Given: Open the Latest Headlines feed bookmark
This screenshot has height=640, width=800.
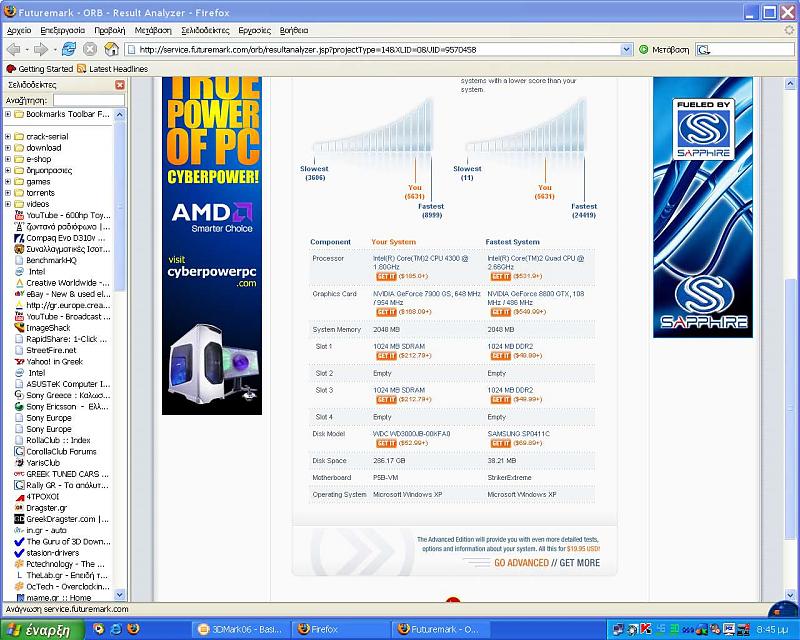Looking at the screenshot, I should (112, 69).
